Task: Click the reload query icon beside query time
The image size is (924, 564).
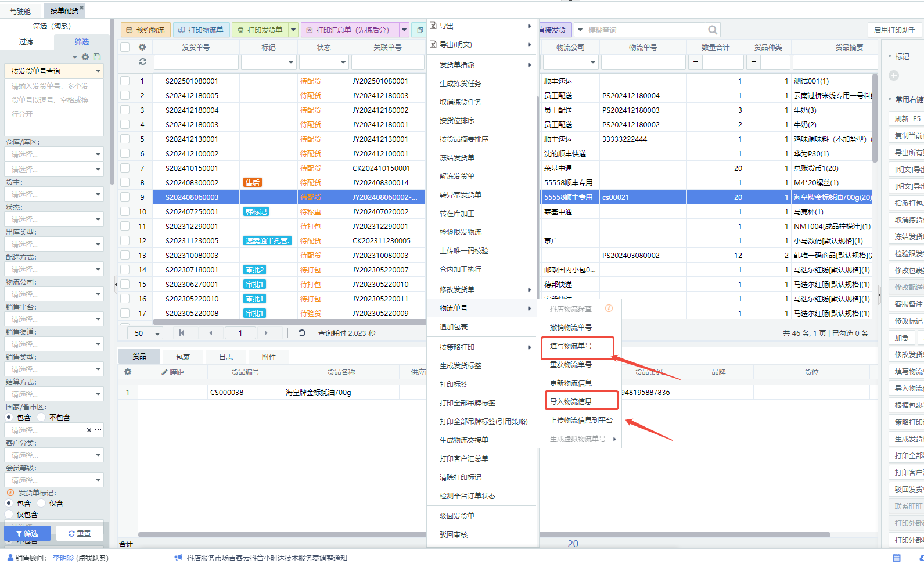Action: pos(301,333)
